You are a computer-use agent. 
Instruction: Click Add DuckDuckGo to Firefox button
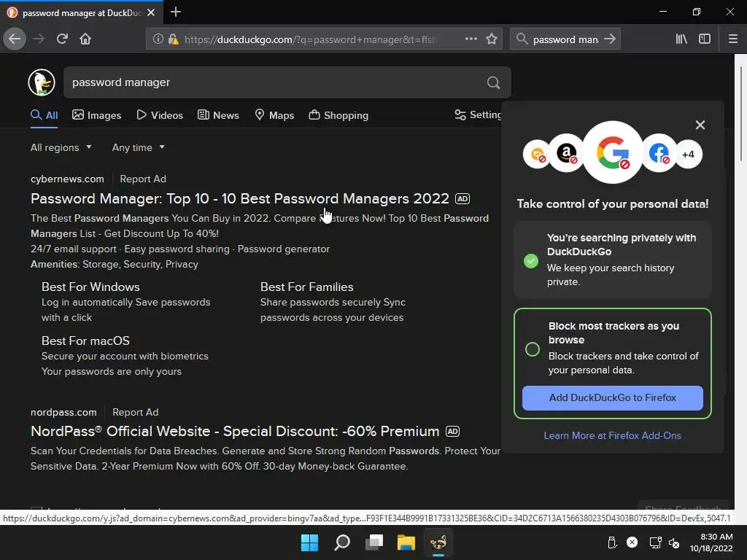click(612, 397)
